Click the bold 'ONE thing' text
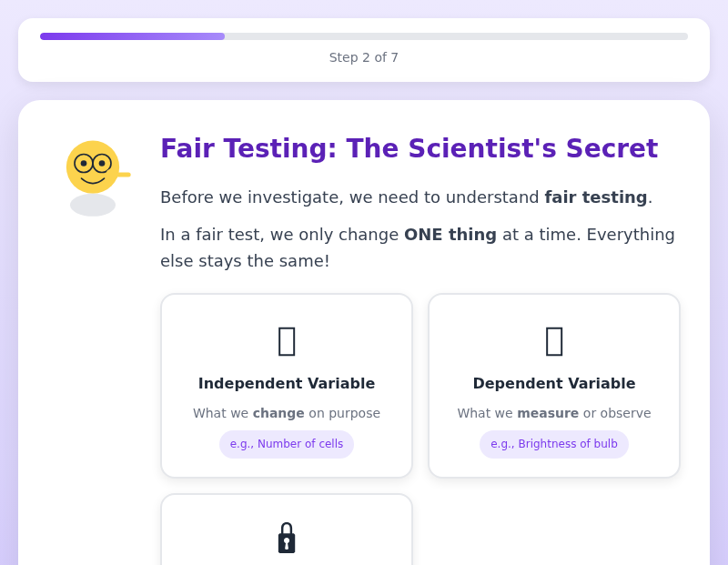 [x=450, y=235]
